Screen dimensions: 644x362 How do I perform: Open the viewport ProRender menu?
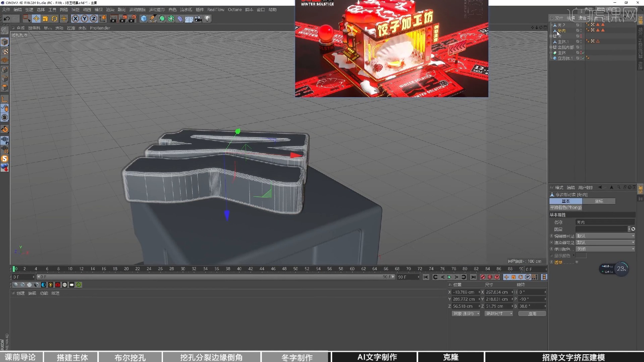pyautogui.click(x=100, y=28)
